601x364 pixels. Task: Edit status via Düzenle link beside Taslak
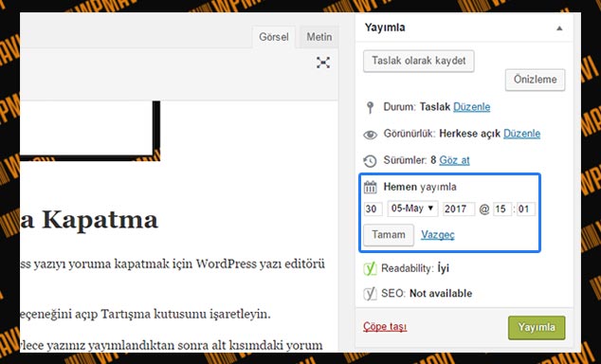[471, 106]
